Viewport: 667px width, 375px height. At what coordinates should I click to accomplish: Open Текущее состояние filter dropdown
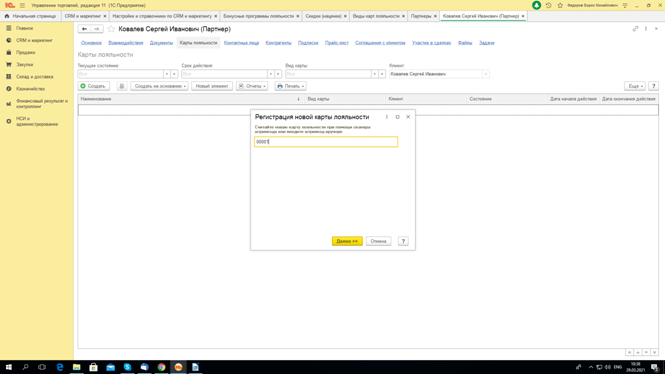click(x=167, y=74)
